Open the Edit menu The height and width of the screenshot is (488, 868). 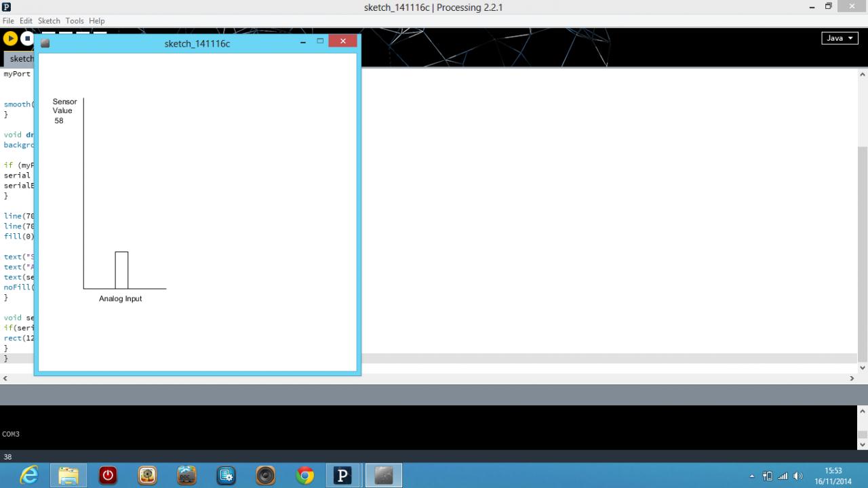click(26, 21)
